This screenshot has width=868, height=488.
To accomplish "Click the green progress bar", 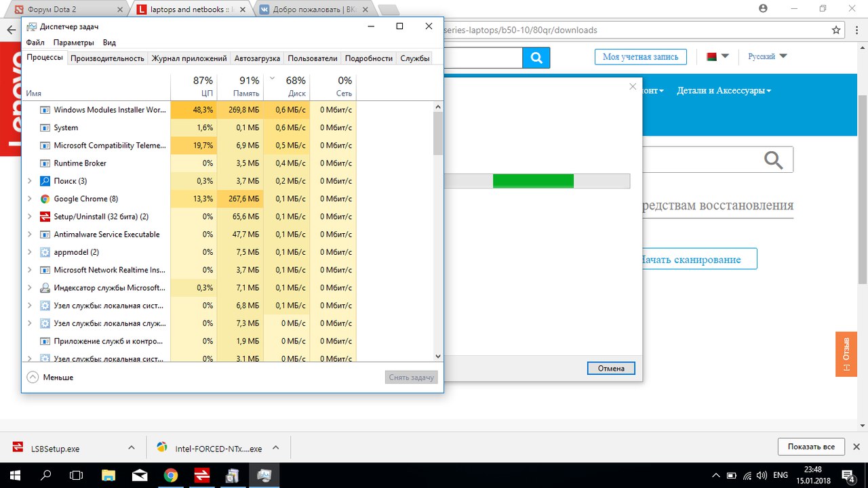I will [533, 181].
